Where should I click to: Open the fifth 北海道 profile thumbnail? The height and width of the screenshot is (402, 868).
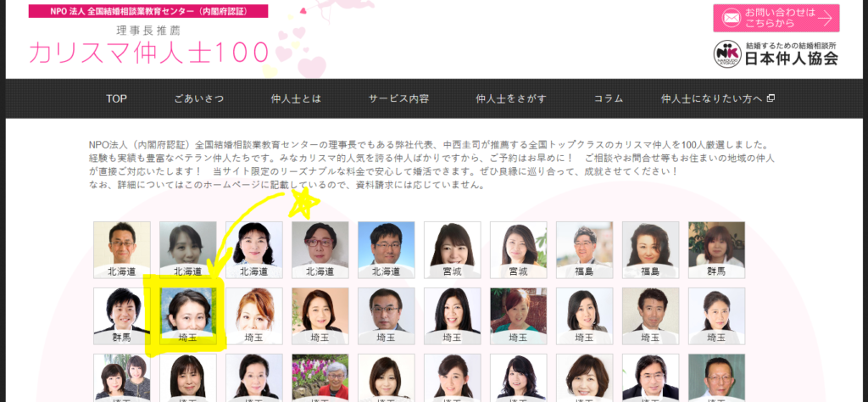coord(387,249)
